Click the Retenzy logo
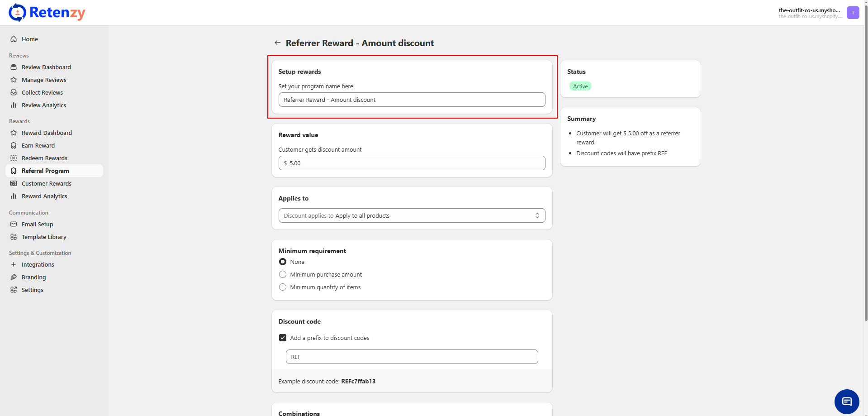868x416 pixels. [47, 13]
